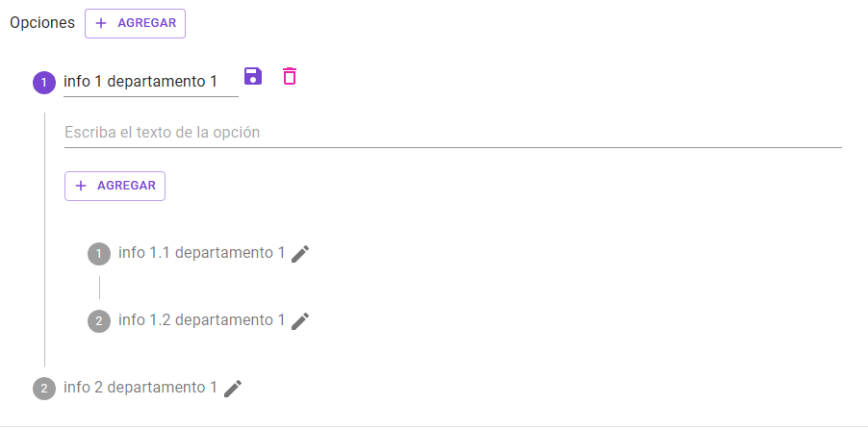Viewport: 868px width, 430px height.
Task: Save option 'info 1 departamento 1' with disk icon
Action: tap(253, 76)
